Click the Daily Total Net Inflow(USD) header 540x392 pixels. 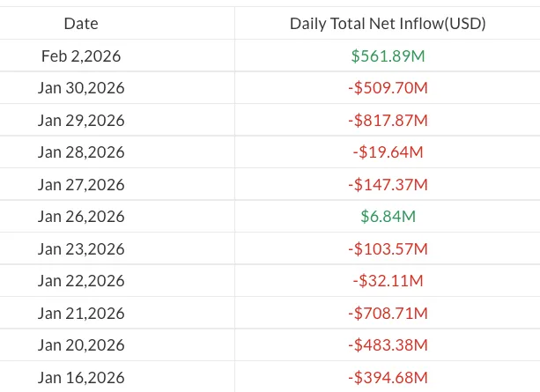click(x=388, y=24)
